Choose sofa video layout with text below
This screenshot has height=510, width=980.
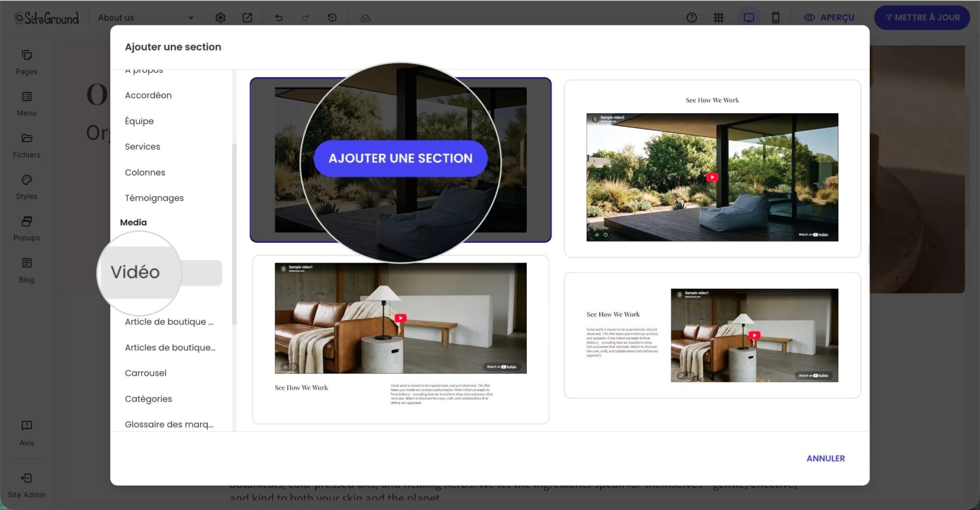401,339
